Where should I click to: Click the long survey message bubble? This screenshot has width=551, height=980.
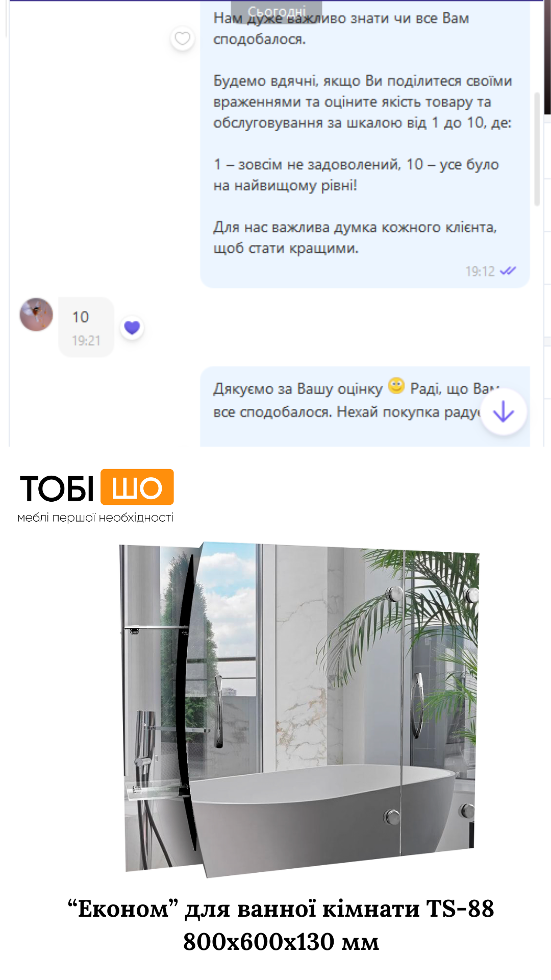click(x=365, y=144)
